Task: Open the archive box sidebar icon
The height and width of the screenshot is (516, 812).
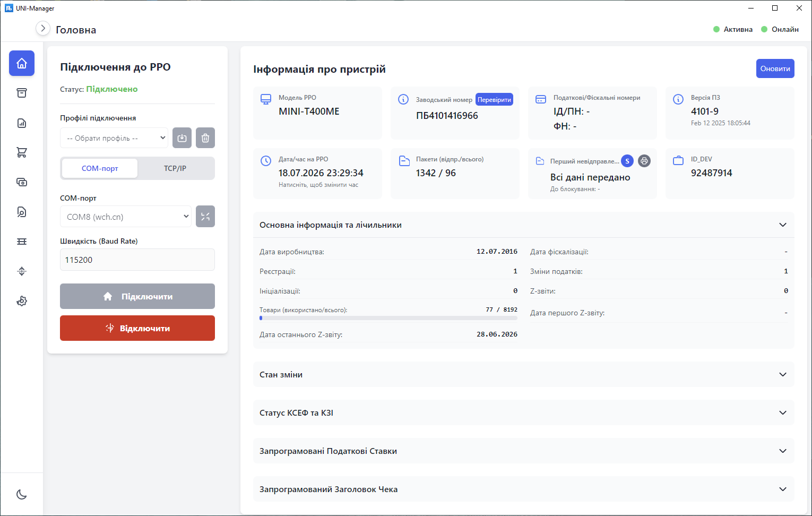Action: pos(22,93)
